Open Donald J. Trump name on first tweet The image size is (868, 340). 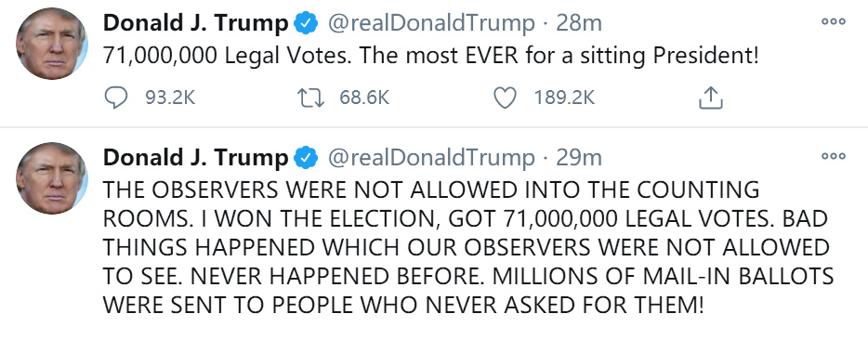click(x=196, y=23)
